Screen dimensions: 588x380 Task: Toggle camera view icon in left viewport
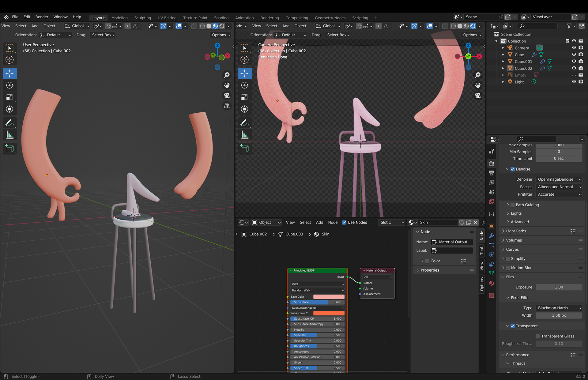(x=227, y=96)
